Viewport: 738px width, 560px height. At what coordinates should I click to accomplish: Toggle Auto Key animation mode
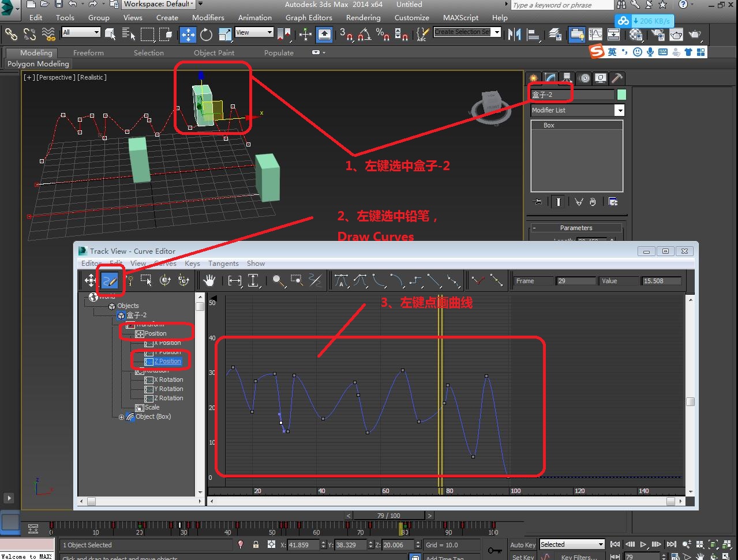[523, 544]
